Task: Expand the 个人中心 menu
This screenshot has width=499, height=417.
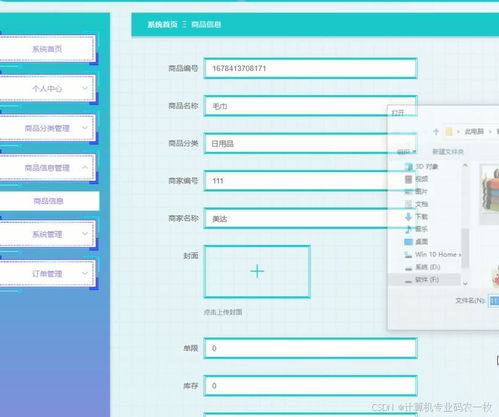Action: pyautogui.click(x=47, y=89)
